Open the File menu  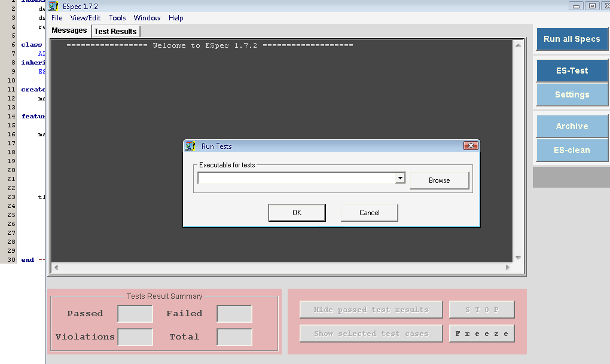coord(57,18)
